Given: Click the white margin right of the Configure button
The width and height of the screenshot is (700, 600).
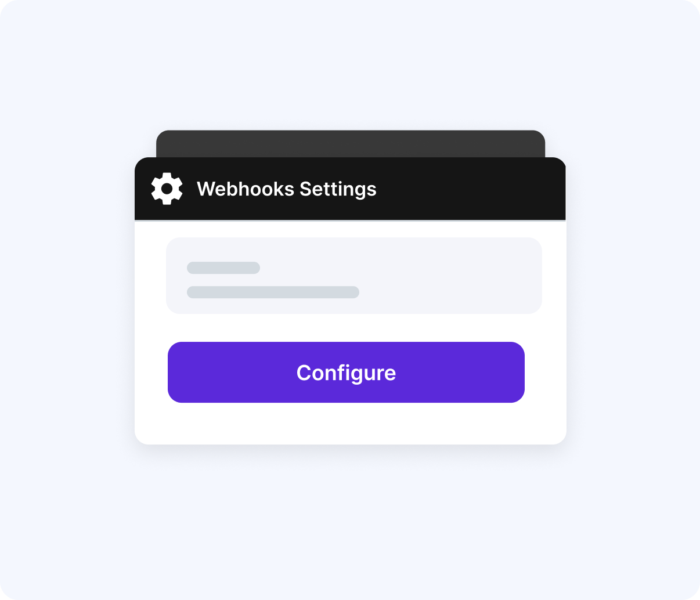Looking at the screenshot, I should [546, 372].
